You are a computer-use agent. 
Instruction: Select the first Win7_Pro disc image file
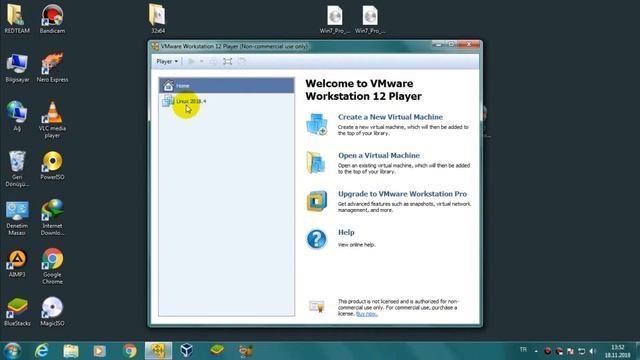tap(335, 20)
